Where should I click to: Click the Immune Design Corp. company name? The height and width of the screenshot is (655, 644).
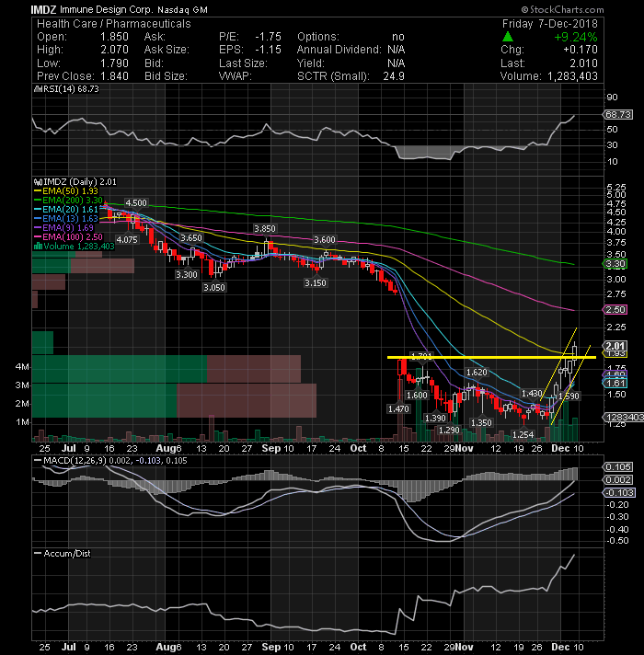tap(107, 9)
